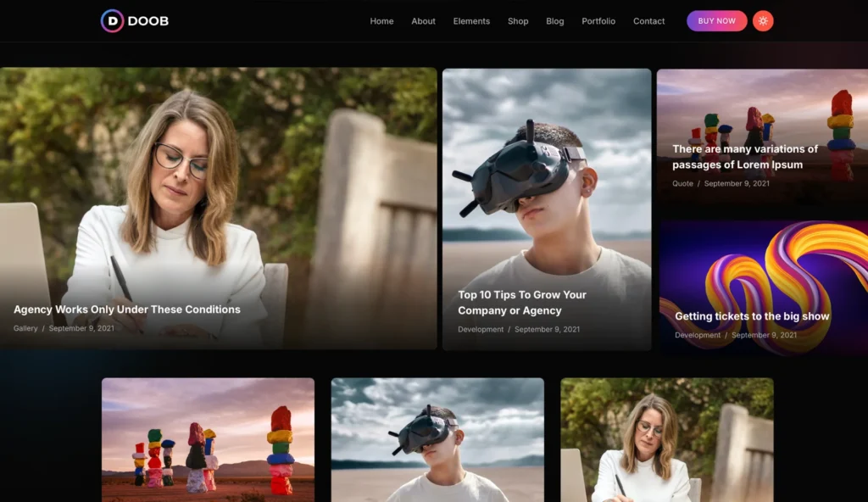This screenshot has width=868, height=502.
Task: Expand the Blog menu
Action: (555, 21)
